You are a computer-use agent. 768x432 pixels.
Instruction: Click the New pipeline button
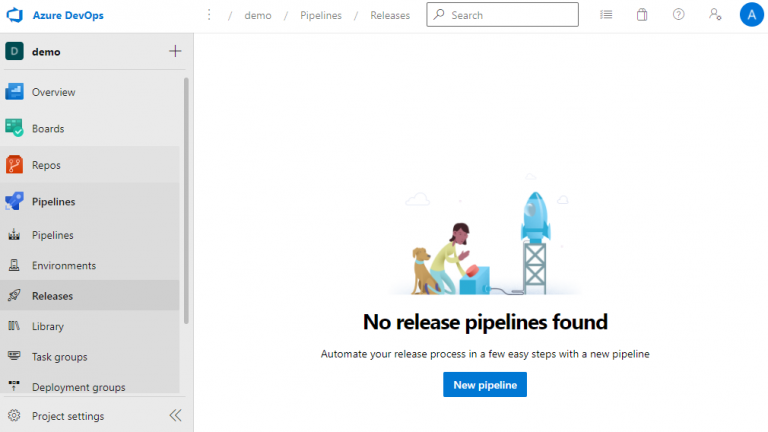(x=485, y=385)
